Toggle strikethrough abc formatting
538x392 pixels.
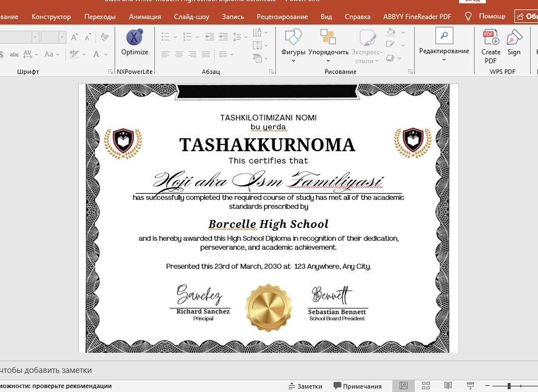tap(14, 54)
